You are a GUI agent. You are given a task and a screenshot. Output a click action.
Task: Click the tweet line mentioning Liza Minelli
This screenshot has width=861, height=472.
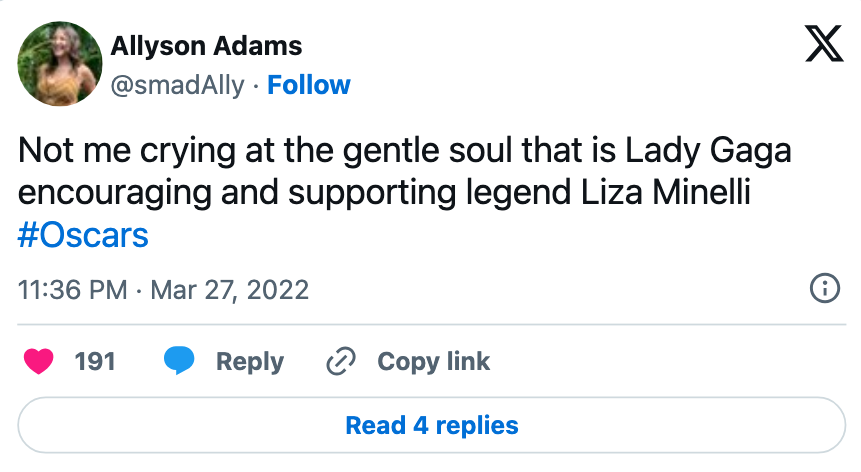pyautogui.click(x=384, y=194)
